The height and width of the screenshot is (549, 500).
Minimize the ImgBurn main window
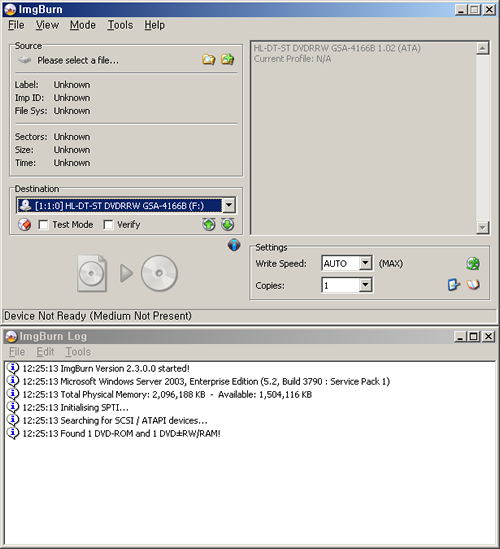(461, 9)
